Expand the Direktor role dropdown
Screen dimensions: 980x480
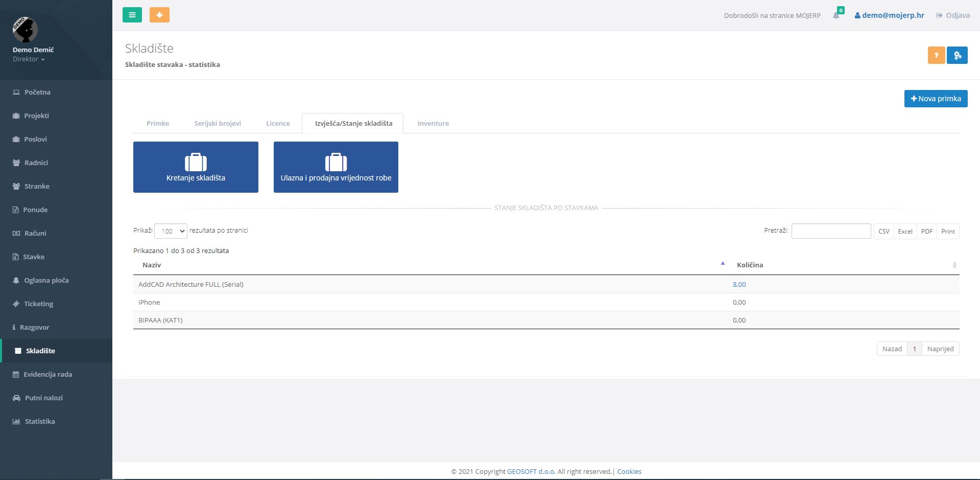tap(29, 59)
